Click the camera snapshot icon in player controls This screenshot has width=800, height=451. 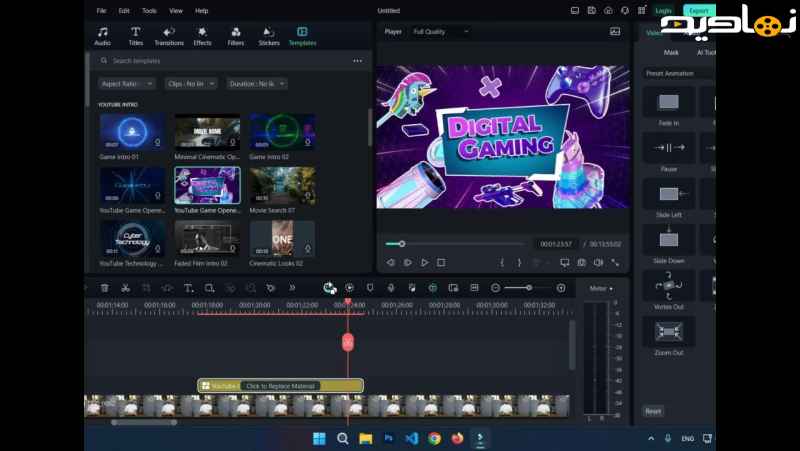click(582, 263)
